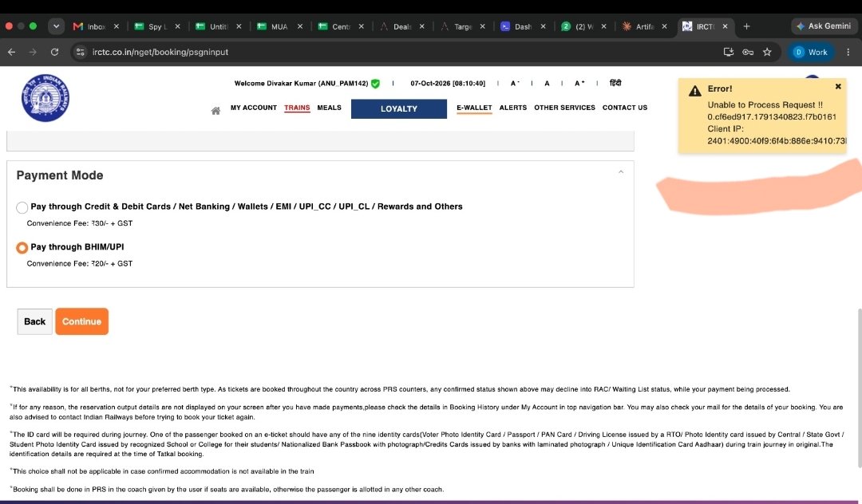Click Convenience Fee ₹20/- + GST text
This screenshot has width=862, height=504.
coord(80,263)
